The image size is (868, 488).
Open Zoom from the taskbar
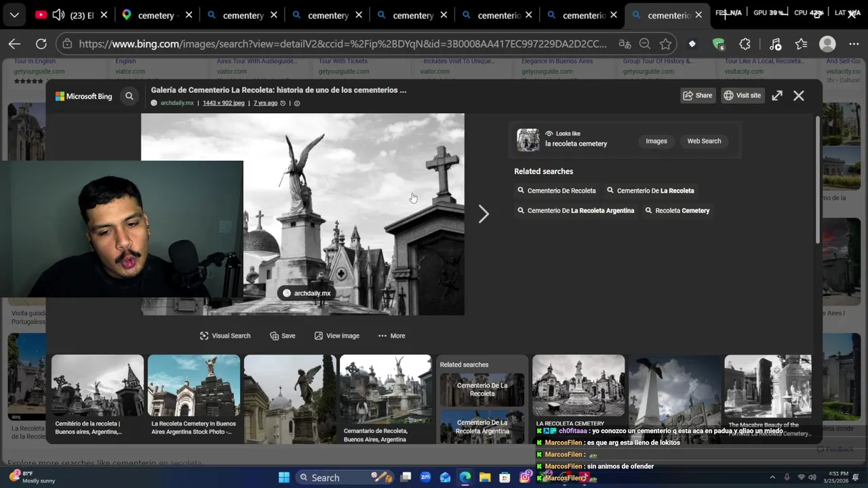tap(425, 478)
